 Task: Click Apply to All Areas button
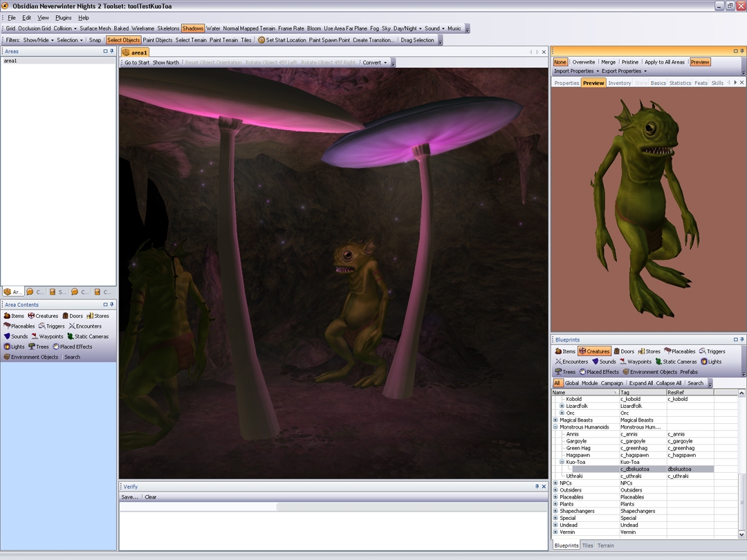point(664,62)
